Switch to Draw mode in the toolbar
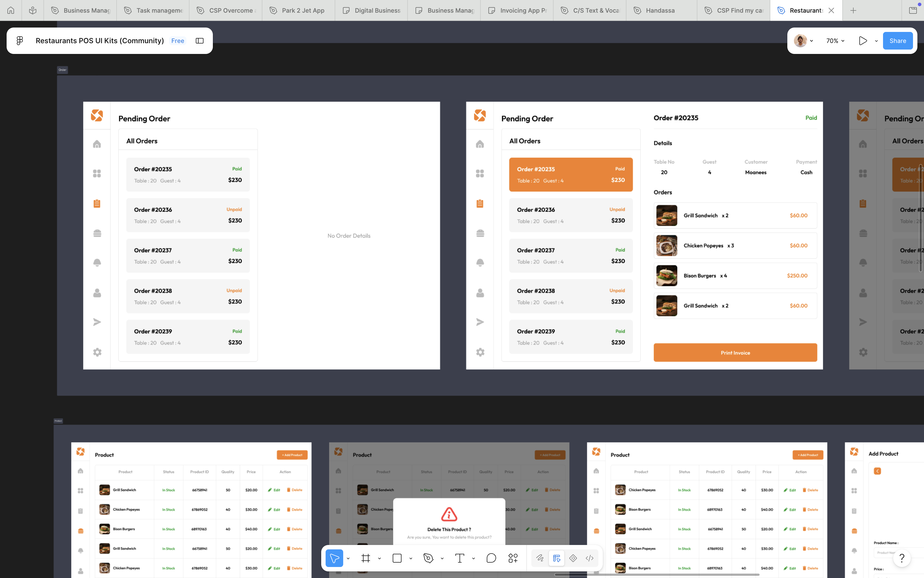This screenshot has width=924, height=578. tap(540, 558)
